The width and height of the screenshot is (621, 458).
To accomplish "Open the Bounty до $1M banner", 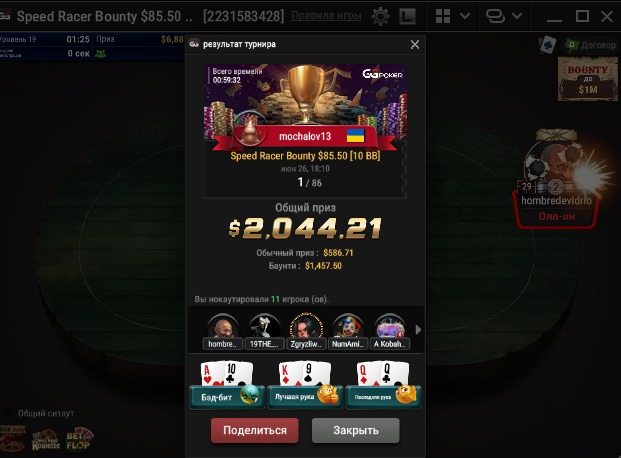I will click(x=588, y=79).
